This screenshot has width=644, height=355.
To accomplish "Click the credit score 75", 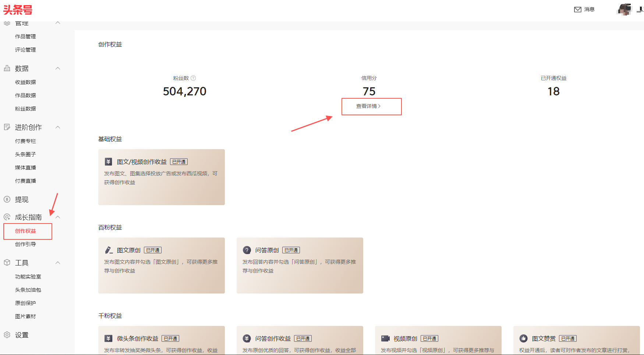I will [369, 91].
